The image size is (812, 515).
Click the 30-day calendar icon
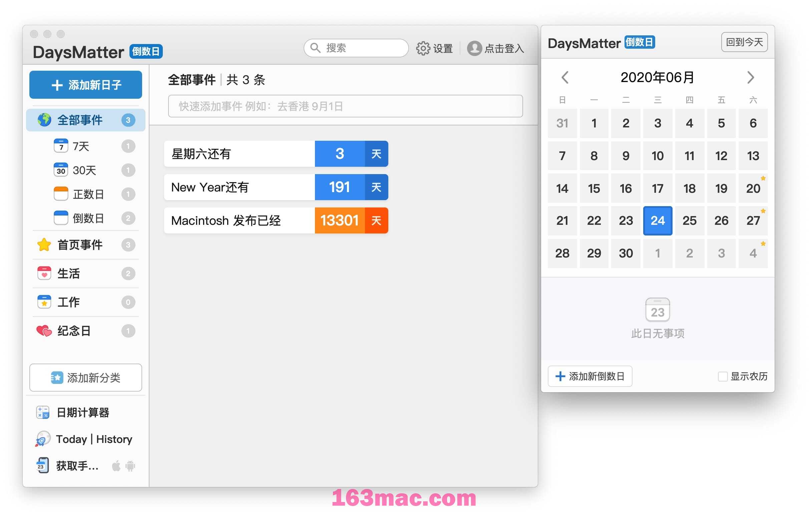click(61, 170)
